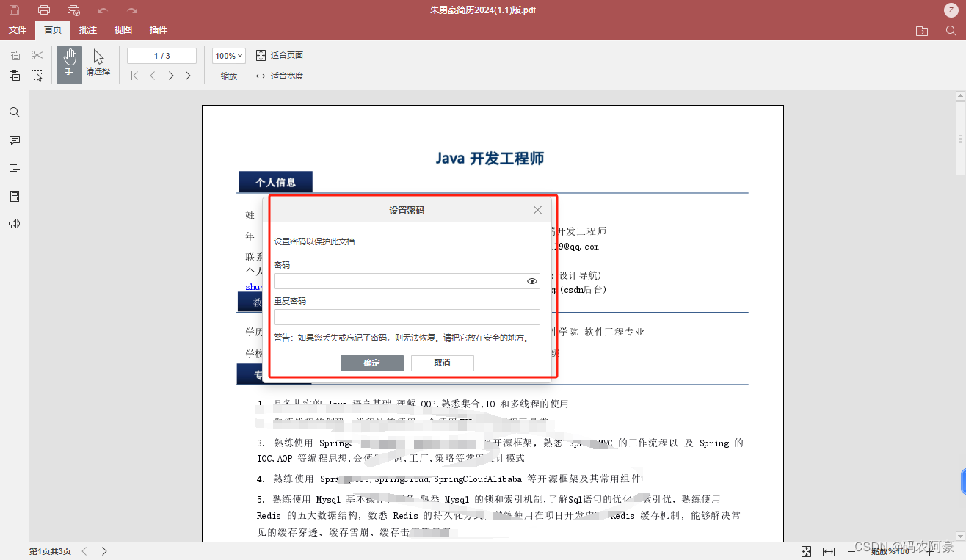This screenshot has height=560, width=966.
Task: Go to previous page in toolbar
Action: 153,76
